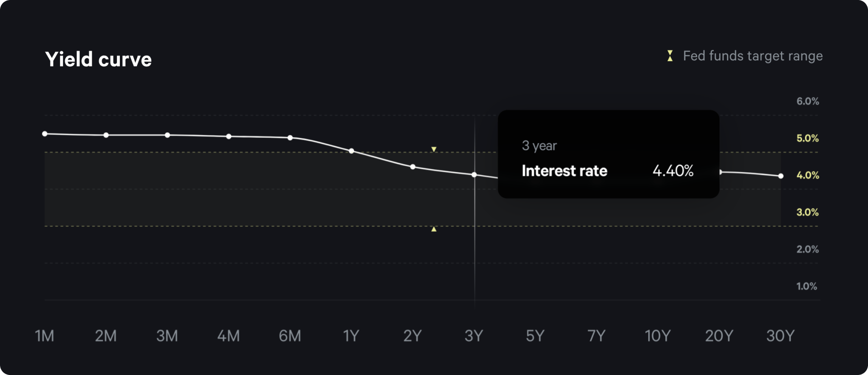Select the 1M data point on curve
The height and width of the screenshot is (375, 868).
coord(45,134)
